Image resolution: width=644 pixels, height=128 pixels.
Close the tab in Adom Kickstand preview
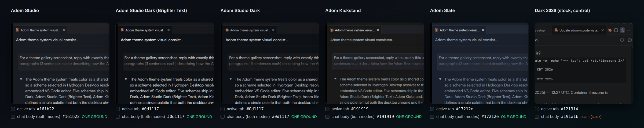(378, 30)
